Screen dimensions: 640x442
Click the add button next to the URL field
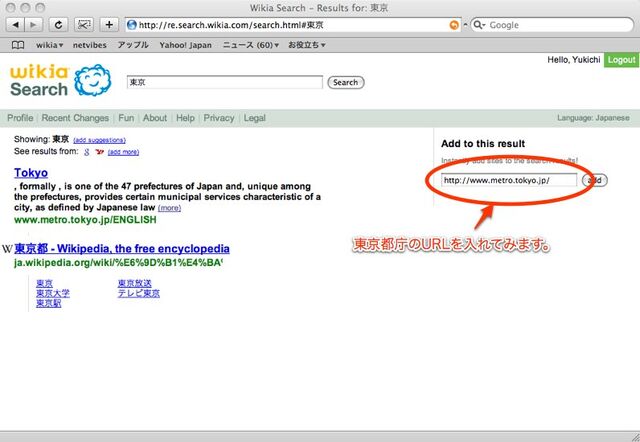[x=595, y=180]
